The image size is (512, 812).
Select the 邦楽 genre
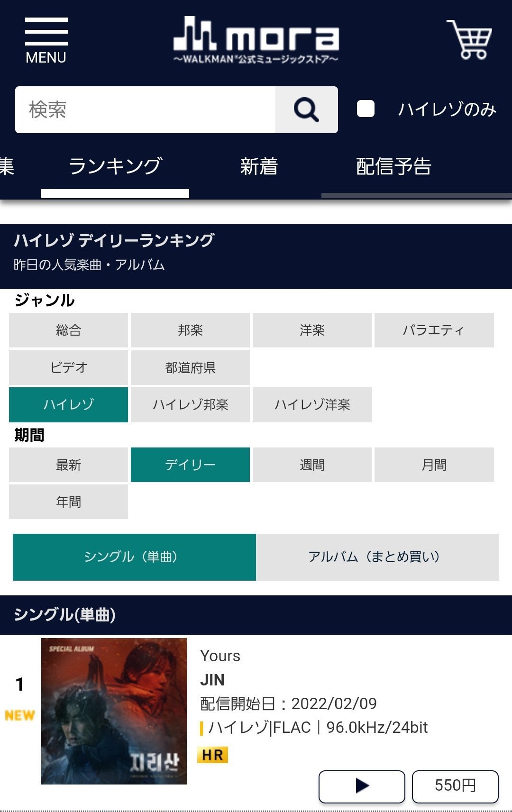[190, 330]
